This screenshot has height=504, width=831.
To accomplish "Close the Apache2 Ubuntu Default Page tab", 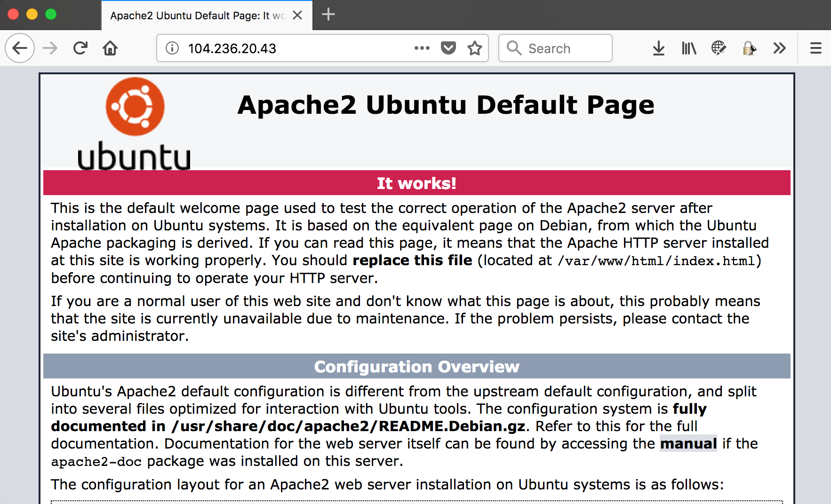I will coord(297,16).
